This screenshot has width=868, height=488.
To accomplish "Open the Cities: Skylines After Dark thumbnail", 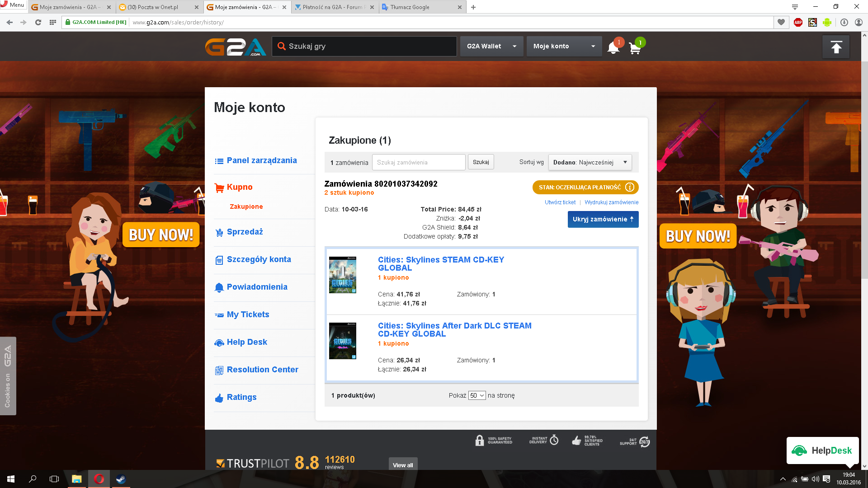I will [x=342, y=341].
